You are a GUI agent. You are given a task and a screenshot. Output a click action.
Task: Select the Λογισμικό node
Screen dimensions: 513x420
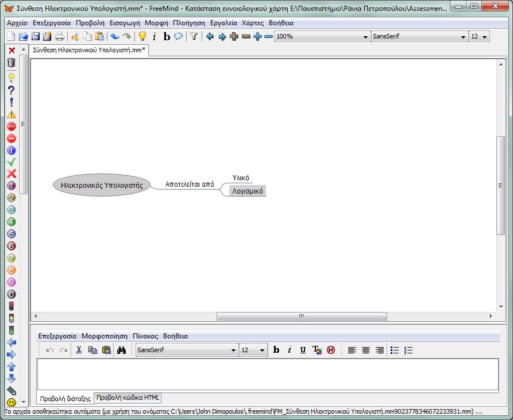(248, 191)
